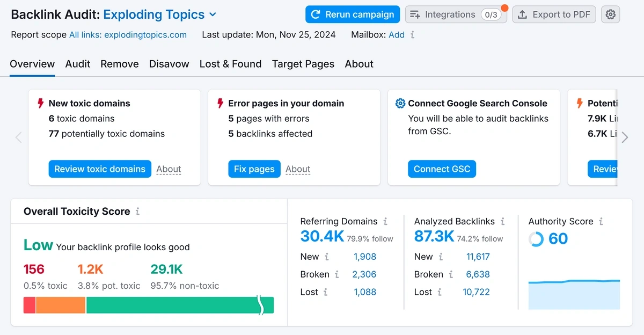Click the lightning icon on Error pages card
The width and height of the screenshot is (644, 335).
[221, 103]
